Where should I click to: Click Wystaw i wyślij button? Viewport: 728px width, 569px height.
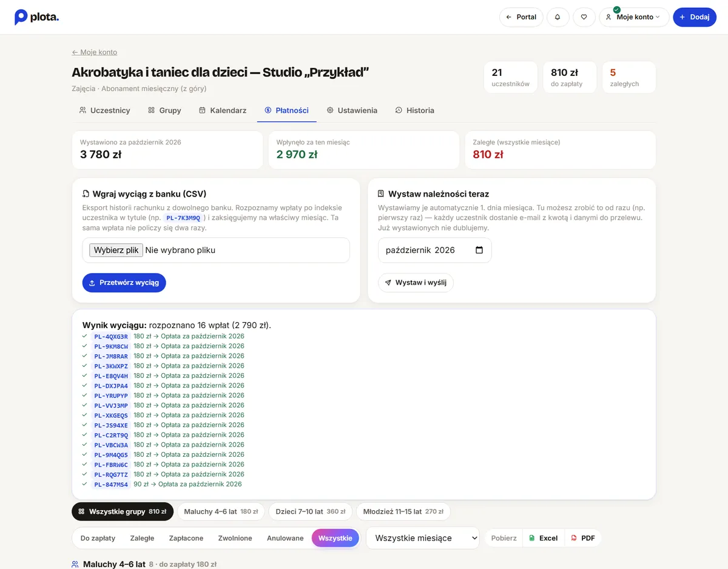pyautogui.click(x=416, y=283)
